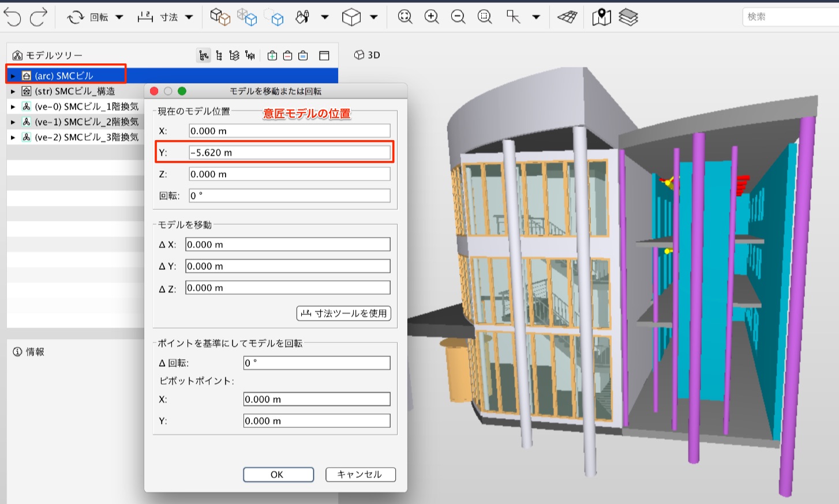Click the zoom to selection icon
The image size is (839, 504).
tap(485, 17)
